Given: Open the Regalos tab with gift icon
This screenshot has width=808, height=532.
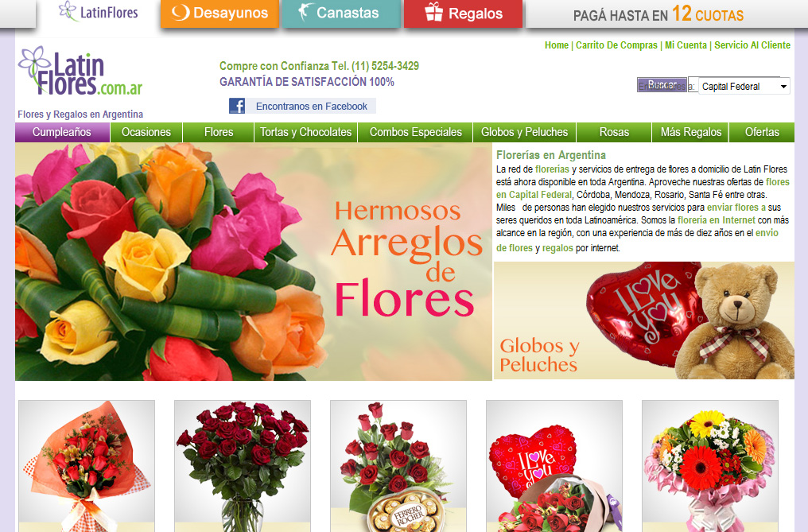Looking at the screenshot, I should (464, 14).
